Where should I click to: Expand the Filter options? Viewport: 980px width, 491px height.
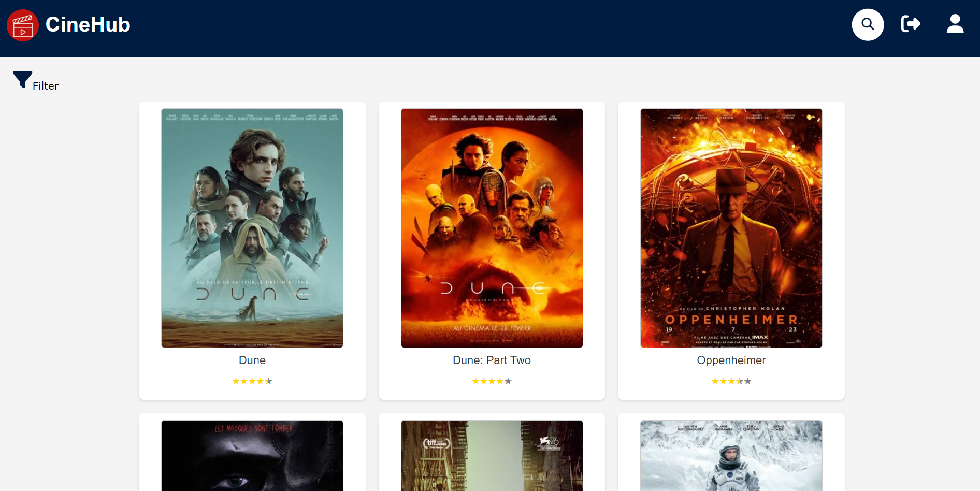click(46, 86)
